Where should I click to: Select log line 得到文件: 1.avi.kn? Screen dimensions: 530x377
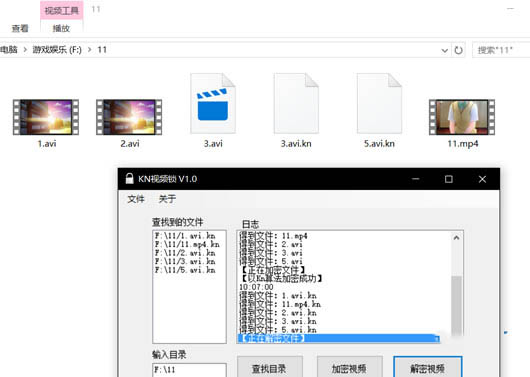[x=278, y=296]
